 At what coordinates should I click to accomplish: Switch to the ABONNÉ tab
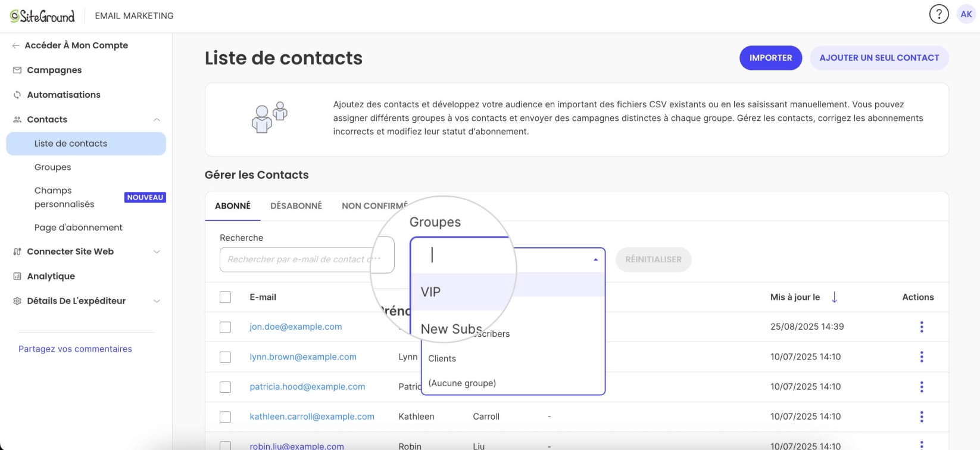click(233, 206)
